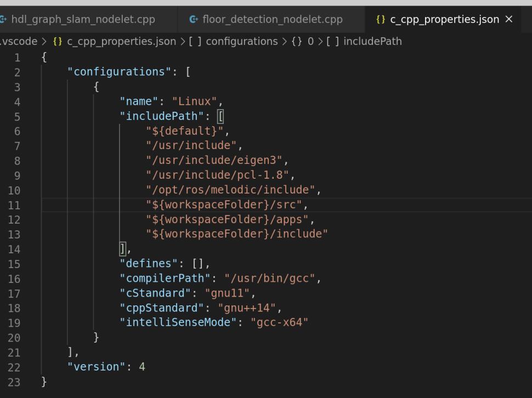Screen dimensions: 532x398
Task: Click the "name" key on line 4
Action: [x=139, y=101]
